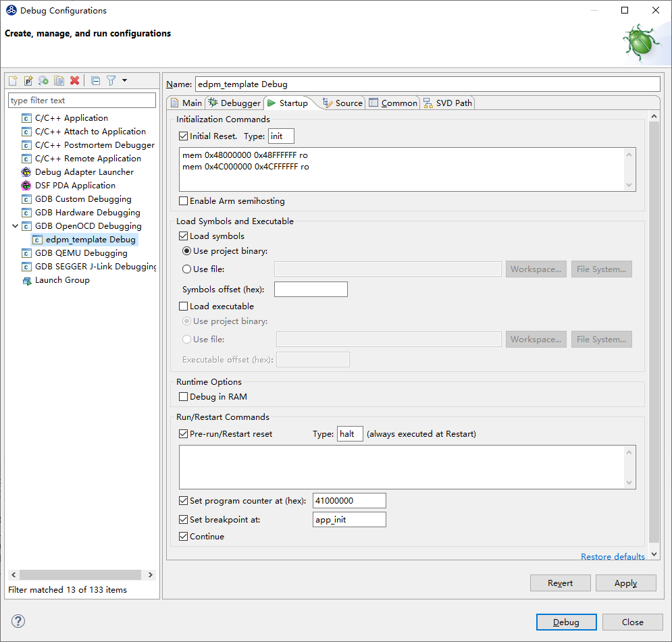This screenshot has width=672, height=642.
Task: Select GDB Custom Debugging entry
Action: [x=83, y=199]
